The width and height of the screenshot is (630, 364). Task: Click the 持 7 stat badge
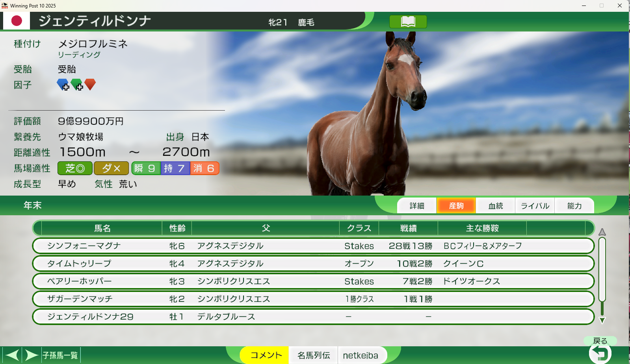click(175, 168)
